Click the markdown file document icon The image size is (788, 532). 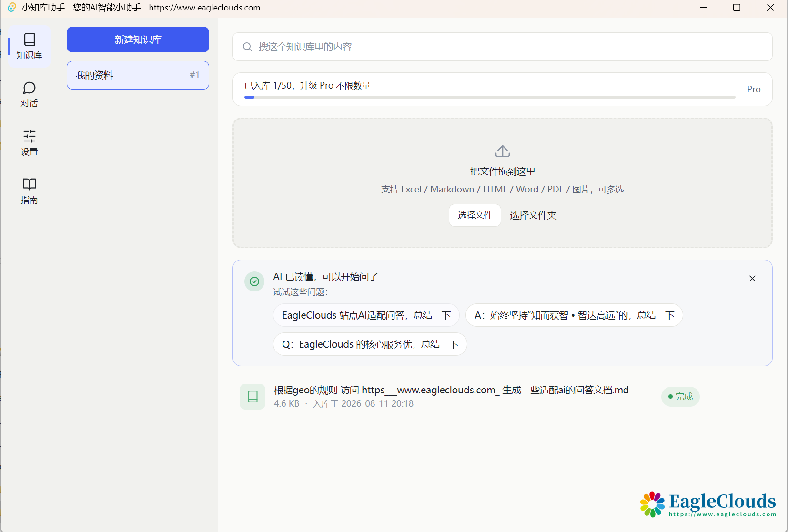click(253, 397)
